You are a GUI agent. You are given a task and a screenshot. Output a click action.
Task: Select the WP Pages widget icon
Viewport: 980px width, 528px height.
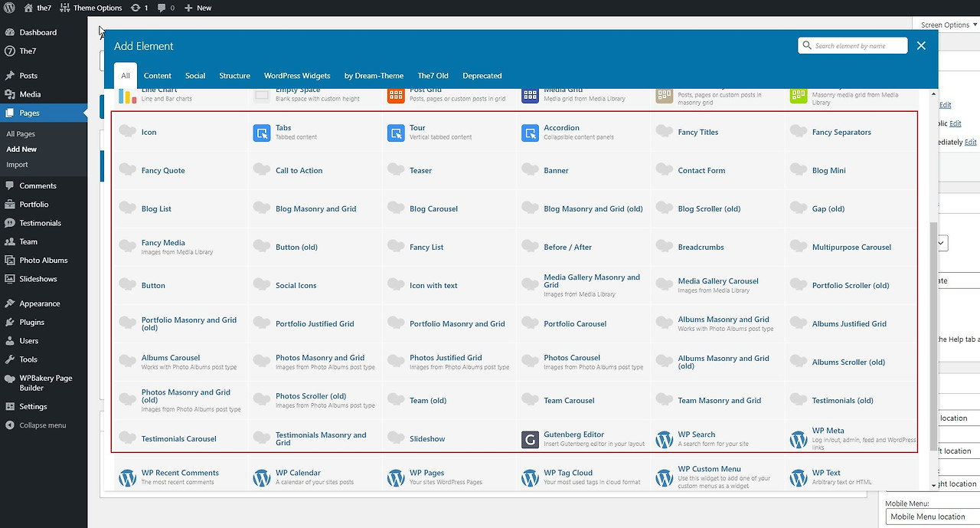396,477
